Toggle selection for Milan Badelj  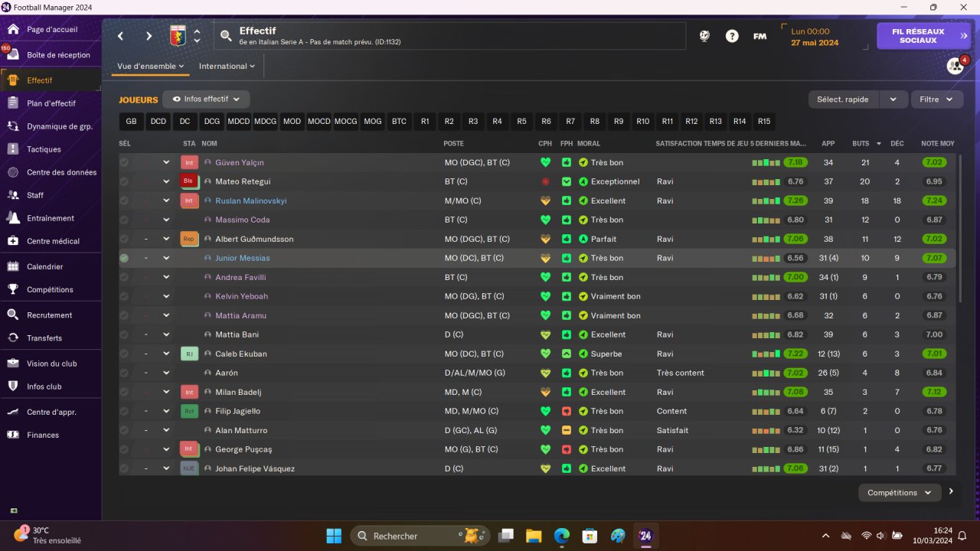(x=124, y=392)
